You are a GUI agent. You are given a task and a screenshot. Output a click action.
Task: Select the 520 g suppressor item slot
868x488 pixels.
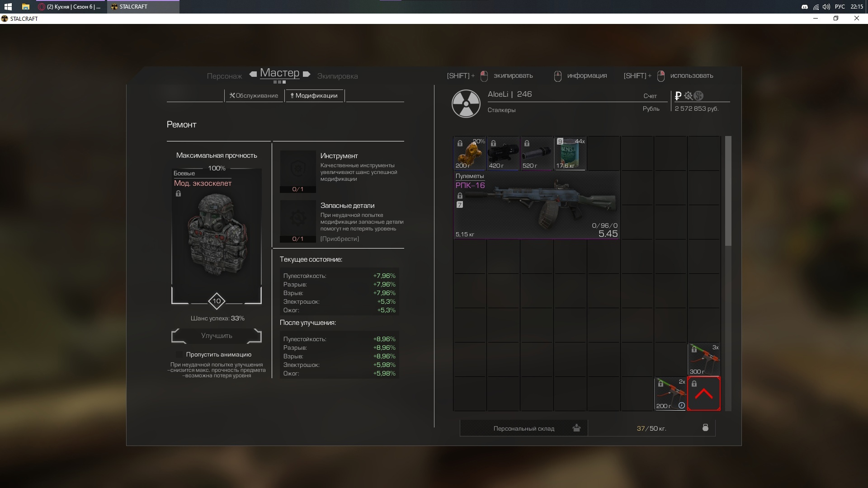[x=536, y=153]
